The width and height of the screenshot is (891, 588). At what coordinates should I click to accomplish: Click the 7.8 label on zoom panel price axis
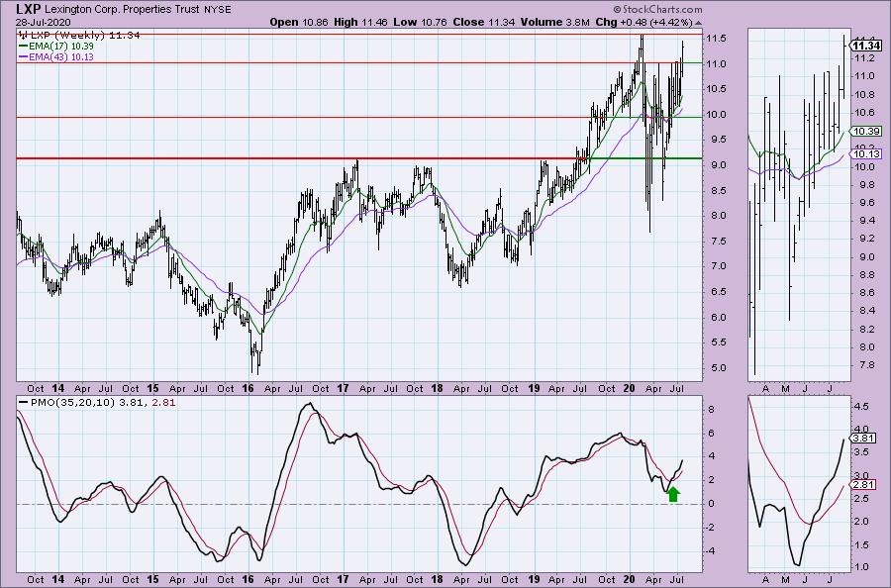(867, 364)
